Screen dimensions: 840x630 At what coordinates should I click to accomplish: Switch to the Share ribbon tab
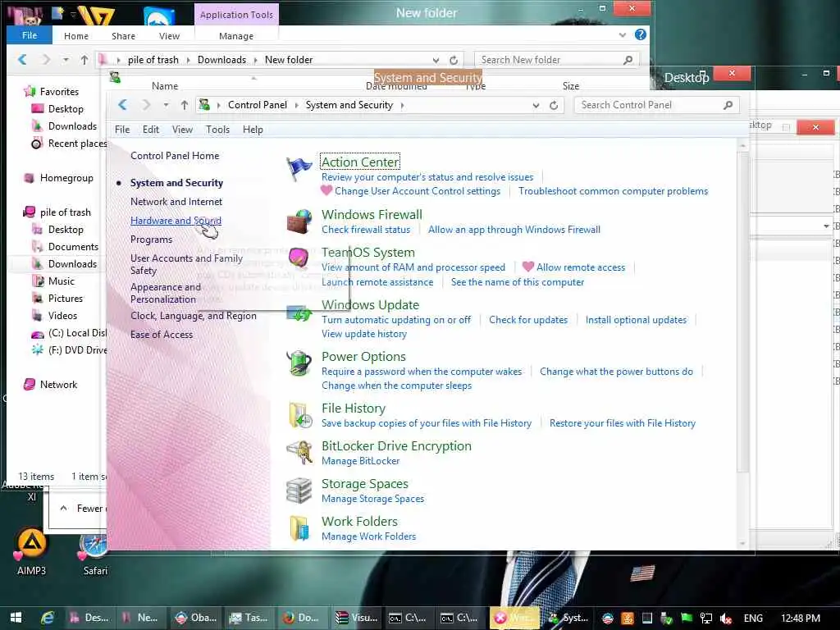pos(123,36)
